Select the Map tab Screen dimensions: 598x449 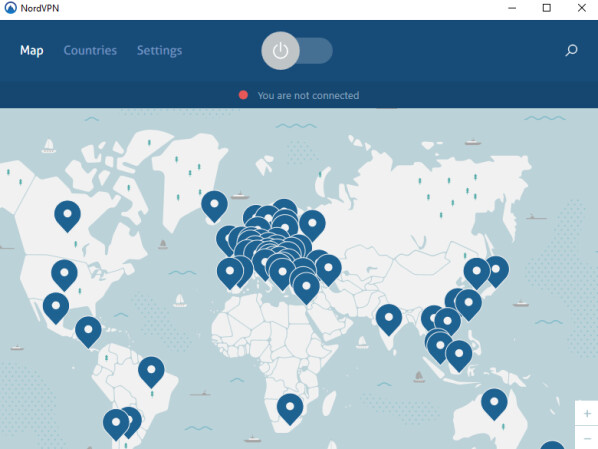coord(32,50)
